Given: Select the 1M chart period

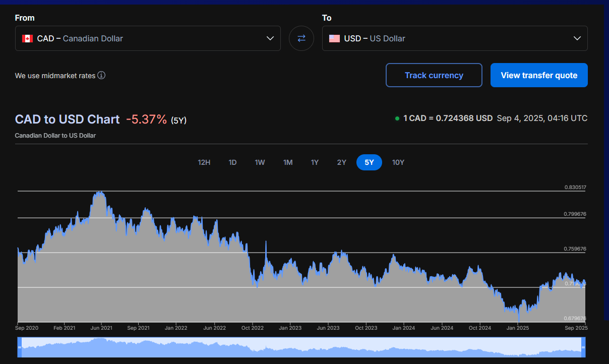Looking at the screenshot, I should click(x=287, y=162).
